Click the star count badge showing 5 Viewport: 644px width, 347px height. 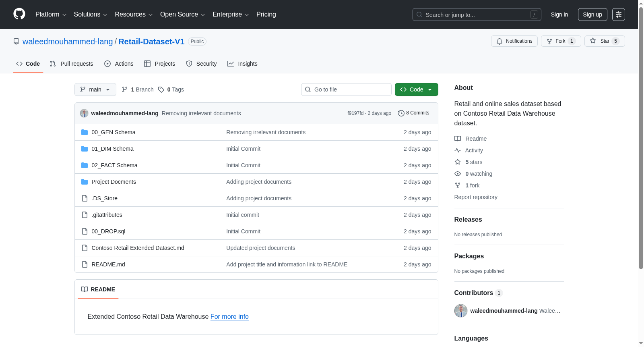pos(615,41)
